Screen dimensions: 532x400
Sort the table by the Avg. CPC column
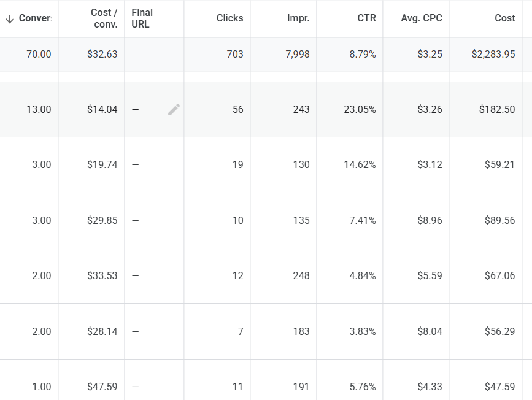tap(423, 18)
